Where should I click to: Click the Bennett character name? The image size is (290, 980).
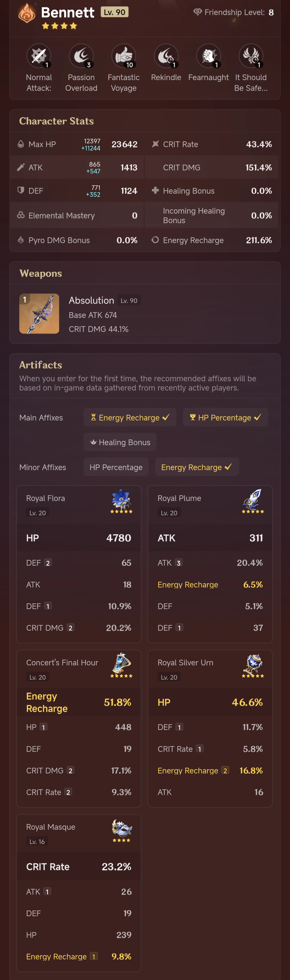67,12
